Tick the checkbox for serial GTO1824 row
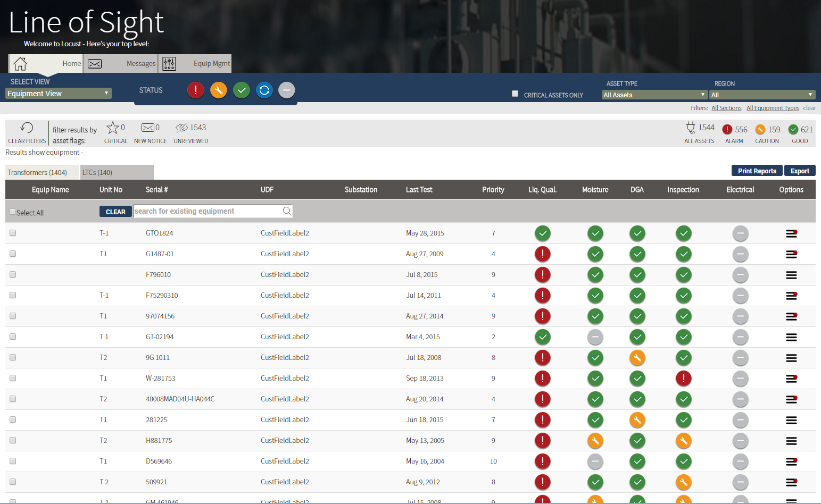The height and width of the screenshot is (504, 821). 12,233
